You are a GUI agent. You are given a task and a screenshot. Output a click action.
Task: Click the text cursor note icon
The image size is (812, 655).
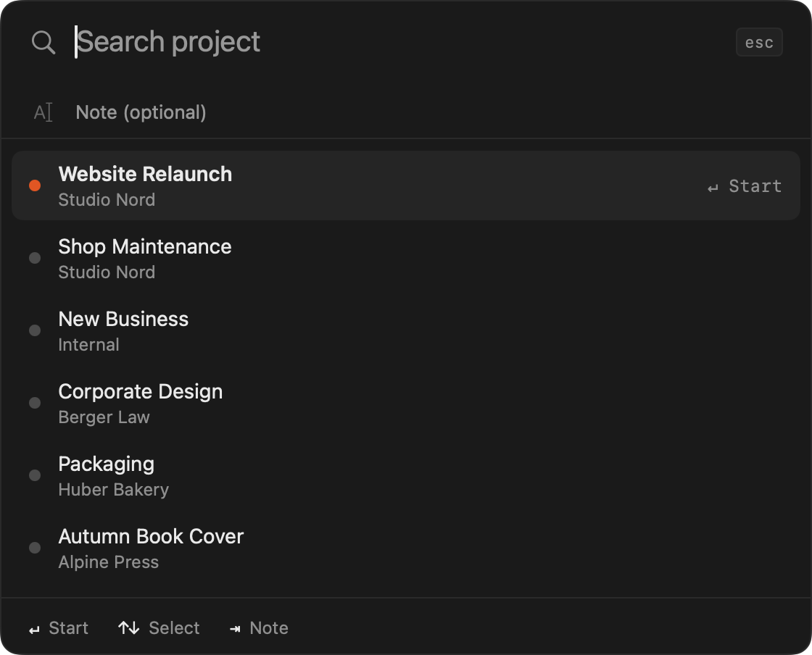coord(43,112)
